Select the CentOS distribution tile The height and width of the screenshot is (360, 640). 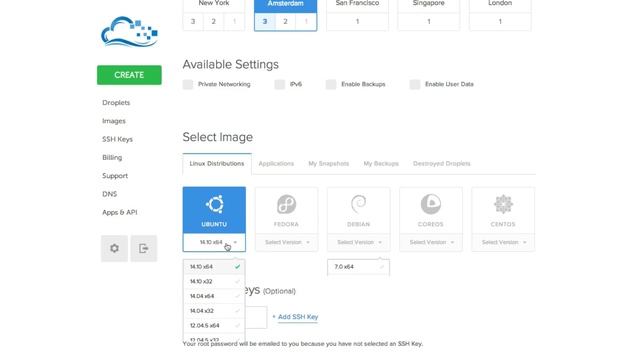click(503, 210)
